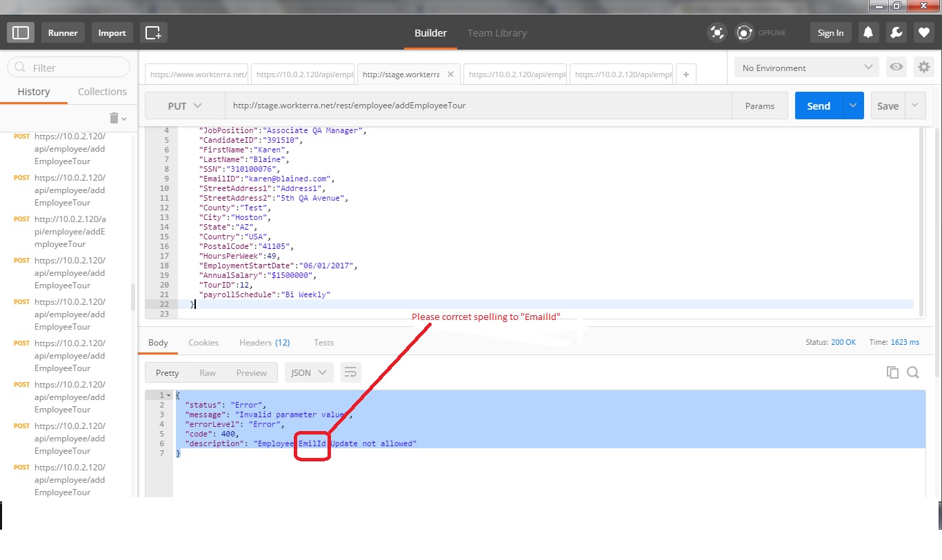Open the Send button dropdown arrow

(853, 106)
